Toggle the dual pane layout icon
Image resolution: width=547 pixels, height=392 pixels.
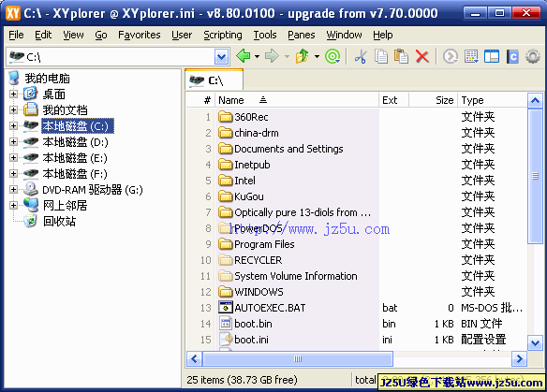492,56
